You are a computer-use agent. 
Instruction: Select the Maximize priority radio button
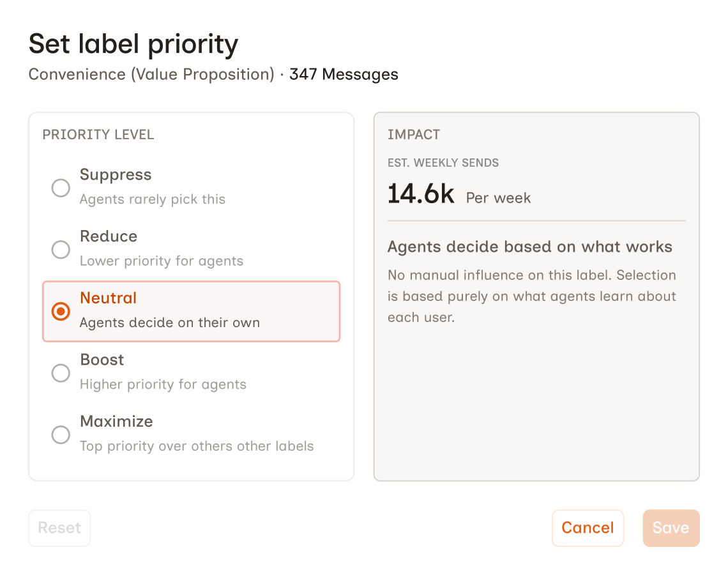pos(61,434)
